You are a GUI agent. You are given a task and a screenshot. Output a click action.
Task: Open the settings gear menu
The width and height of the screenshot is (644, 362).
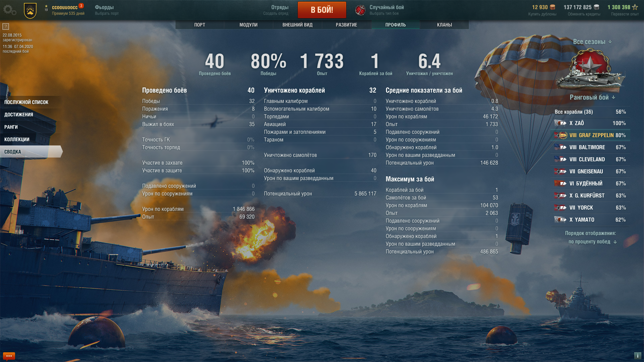pos(9,10)
